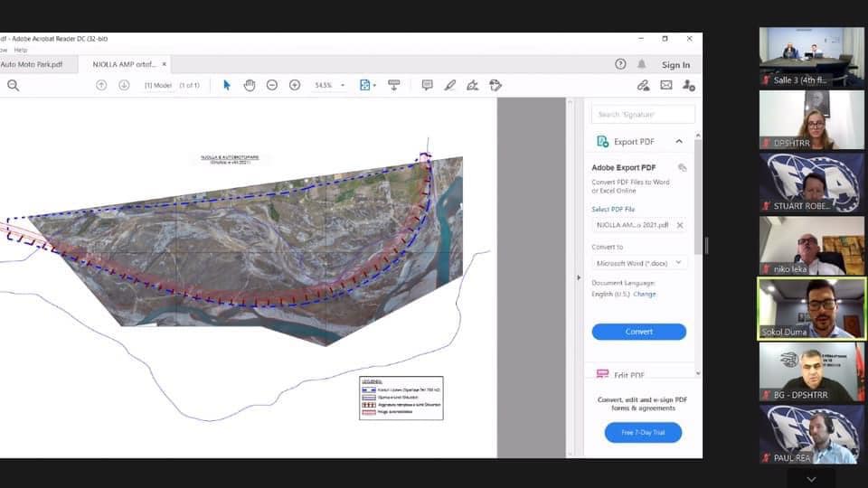Screen dimensions: 868x488
Task: Click the tools search input field
Action: point(643,115)
